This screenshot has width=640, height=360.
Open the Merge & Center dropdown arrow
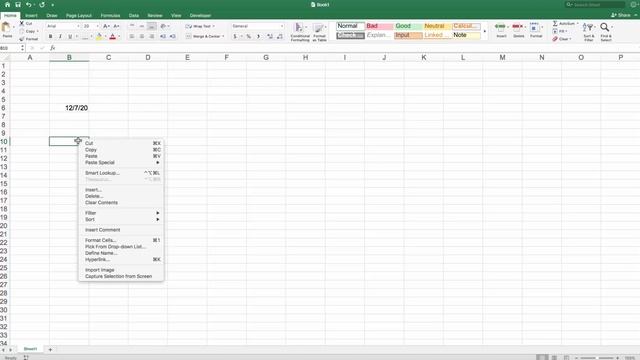coord(223,37)
